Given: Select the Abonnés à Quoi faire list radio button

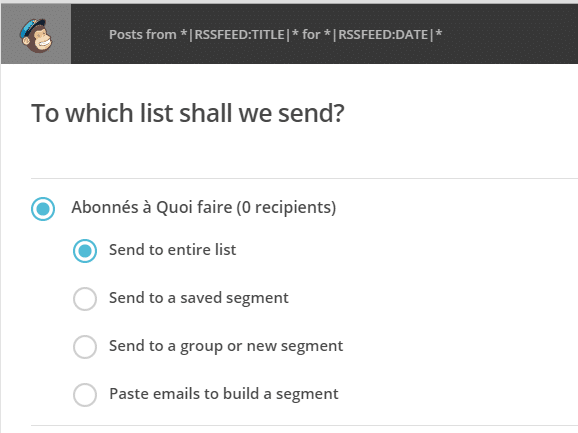Looking at the screenshot, I should coord(43,209).
